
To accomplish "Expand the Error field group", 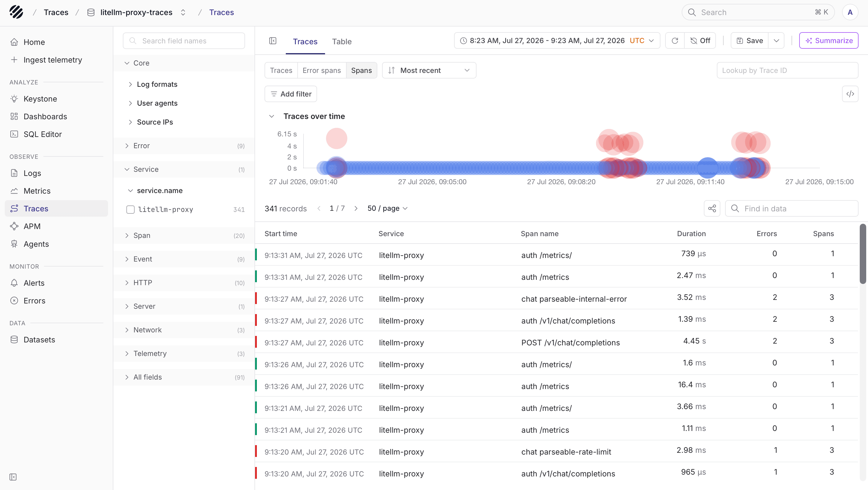I will [184, 146].
